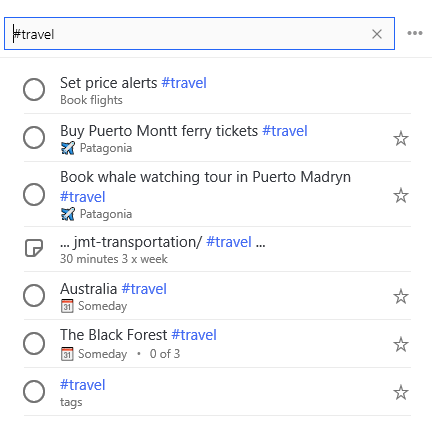Click the #travel tag in Set price alerts
432x424 pixels.
click(184, 83)
